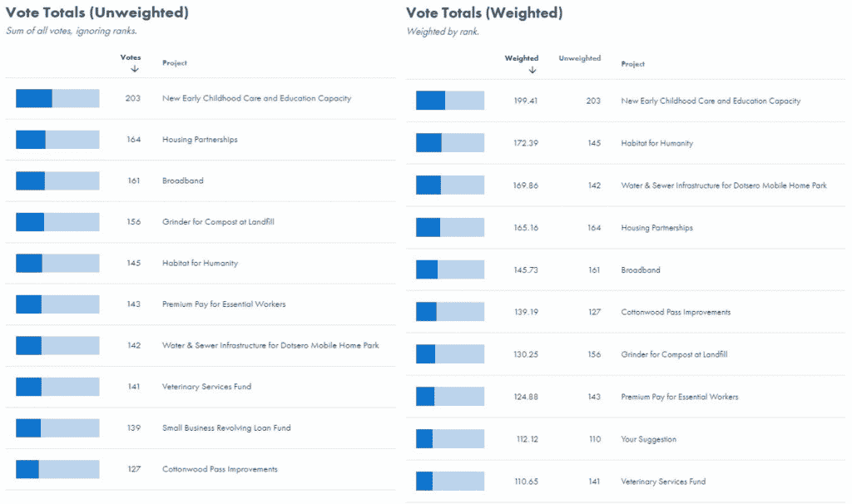This screenshot has height=504, width=852.
Task: Click the bar for 203 votes in unweighted table
Action: click(x=57, y=98)
